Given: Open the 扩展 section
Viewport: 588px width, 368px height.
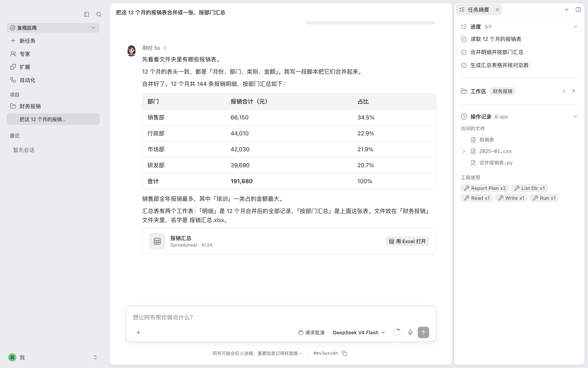Looking at the screenshot, I should pyautogui.click(x=53, y=67).
